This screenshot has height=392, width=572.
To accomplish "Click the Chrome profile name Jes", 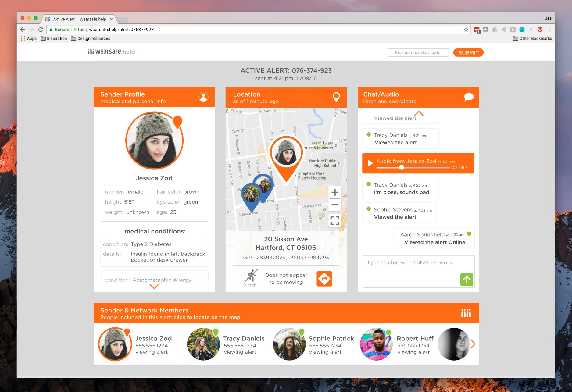I will click(x=548, y=18).
